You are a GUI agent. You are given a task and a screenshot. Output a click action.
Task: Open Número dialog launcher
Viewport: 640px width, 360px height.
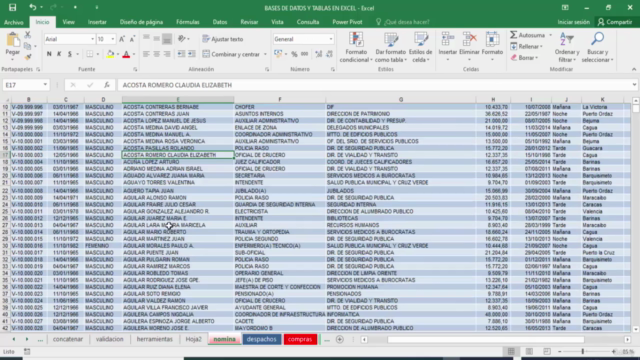tap(333, 69)
